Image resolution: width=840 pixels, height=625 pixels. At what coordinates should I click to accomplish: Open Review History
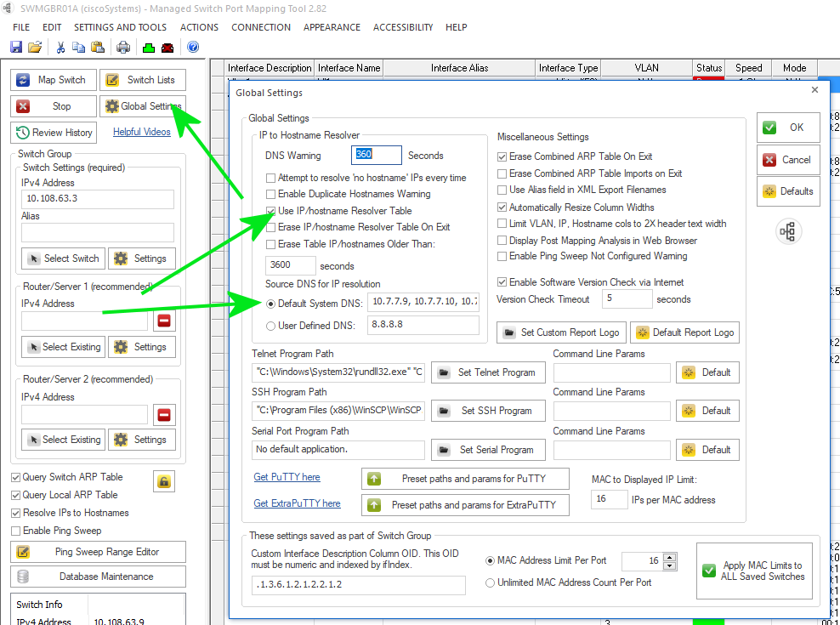coord(54,133)
